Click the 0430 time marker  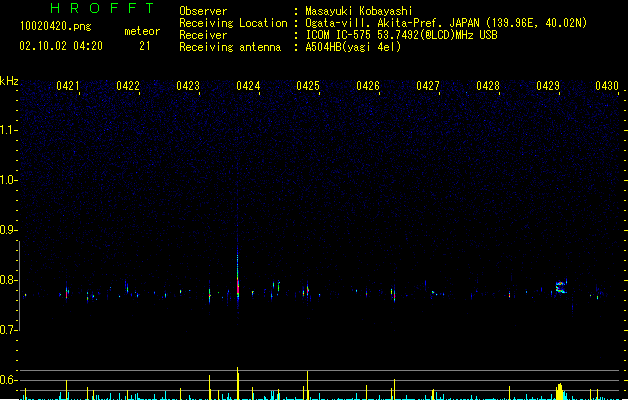607,86
